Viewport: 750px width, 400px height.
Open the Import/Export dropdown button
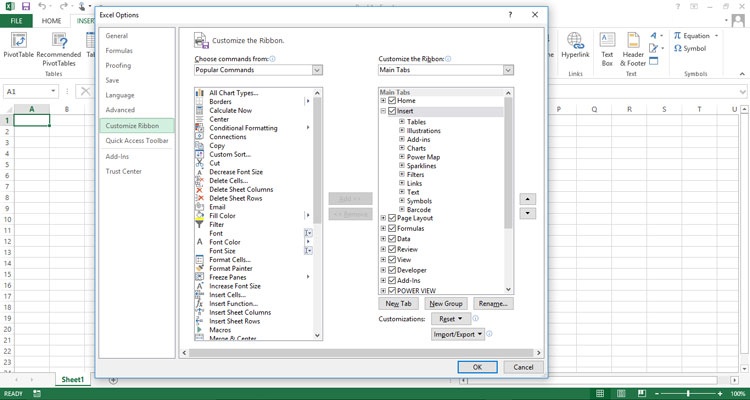tap(458, 334)
